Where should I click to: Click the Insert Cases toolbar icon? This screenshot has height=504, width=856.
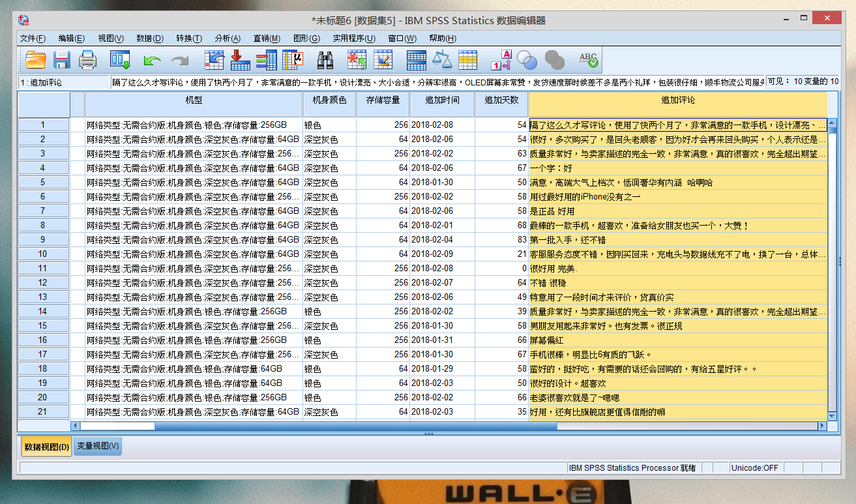point(357,61)
